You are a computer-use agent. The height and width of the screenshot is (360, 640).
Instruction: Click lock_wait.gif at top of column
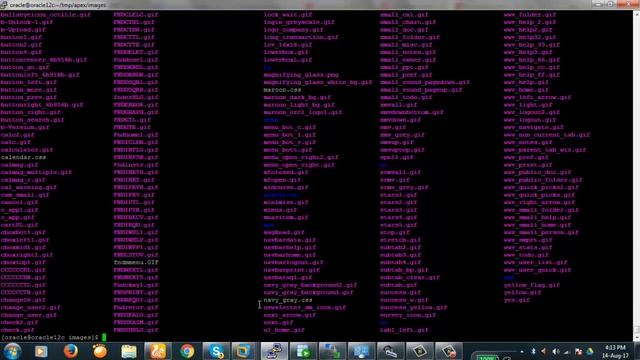(x=288, y=15)
